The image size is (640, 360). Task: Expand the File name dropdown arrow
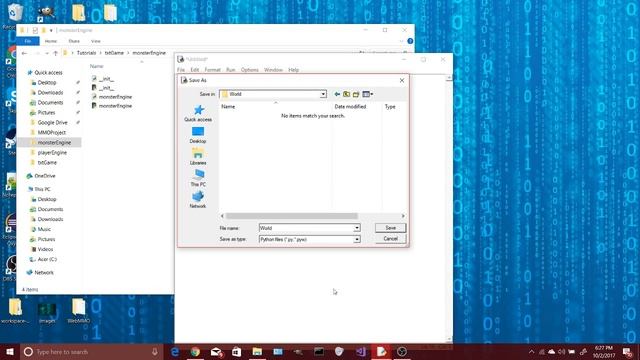[x=357, y=228]
